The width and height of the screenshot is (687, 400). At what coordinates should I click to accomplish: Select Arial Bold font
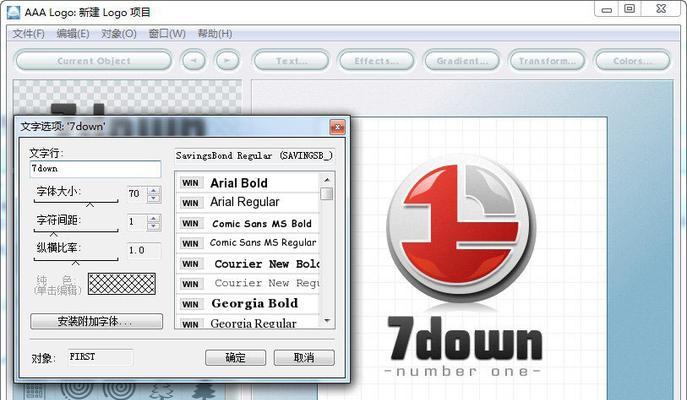point(248,183)
